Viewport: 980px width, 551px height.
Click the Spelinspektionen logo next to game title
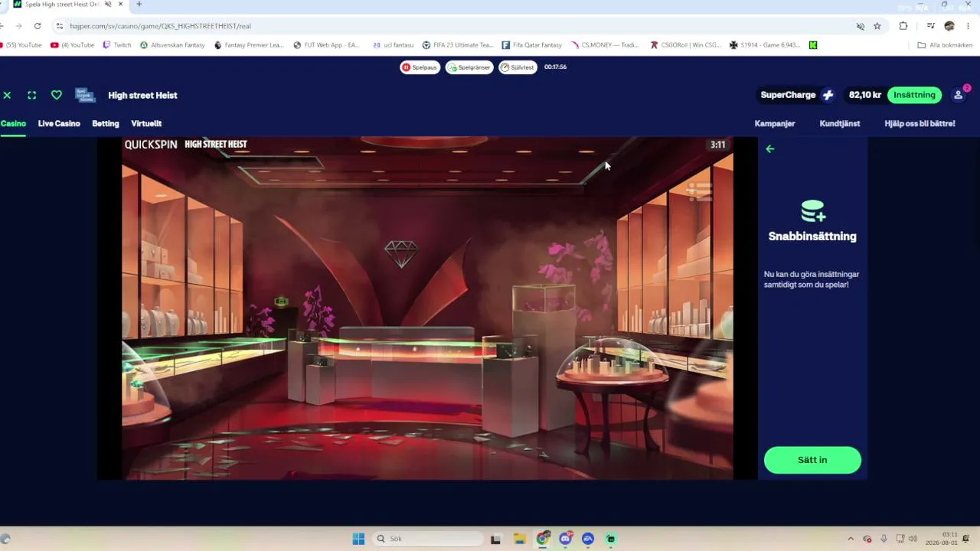pos(85,95)
